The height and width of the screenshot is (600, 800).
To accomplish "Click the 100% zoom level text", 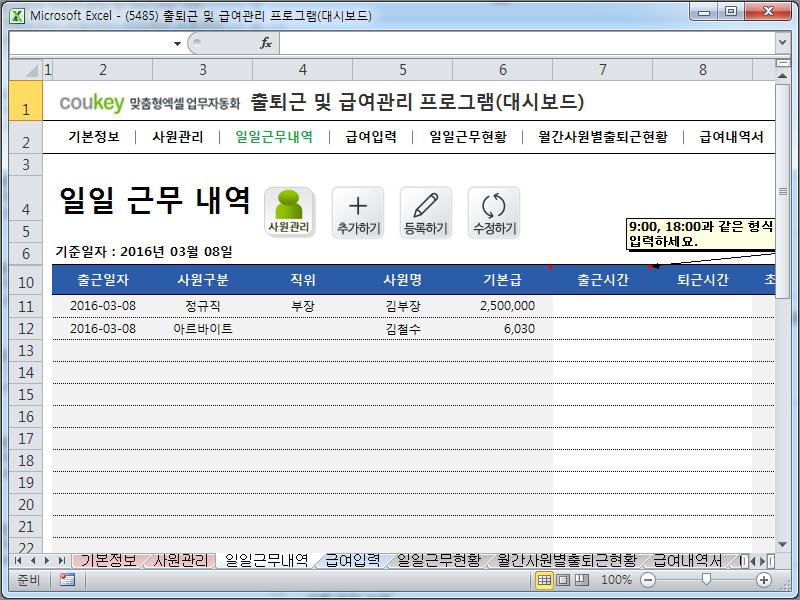I will (x=616, y=580).
